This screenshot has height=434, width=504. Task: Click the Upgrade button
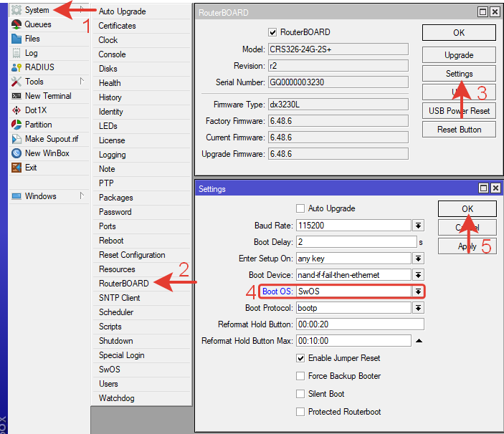tap(459, 55)
